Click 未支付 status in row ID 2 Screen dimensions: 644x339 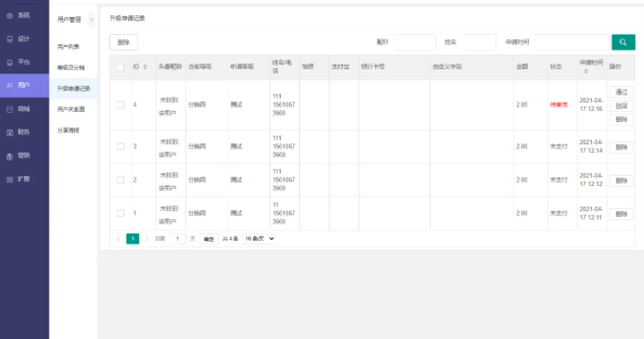tap(559, 180)
